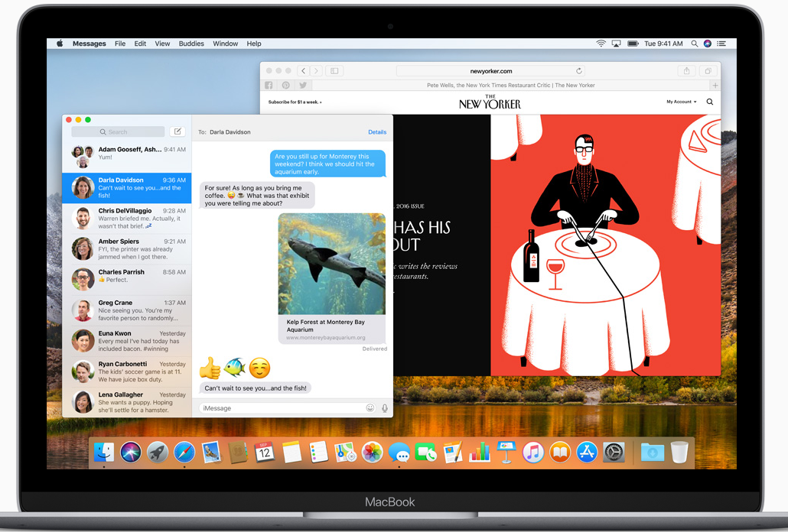Toggle the Safari sidebar icon
The width and height of the screenshot is (788, 532).
pyautogui.click(x=334, y=70)
